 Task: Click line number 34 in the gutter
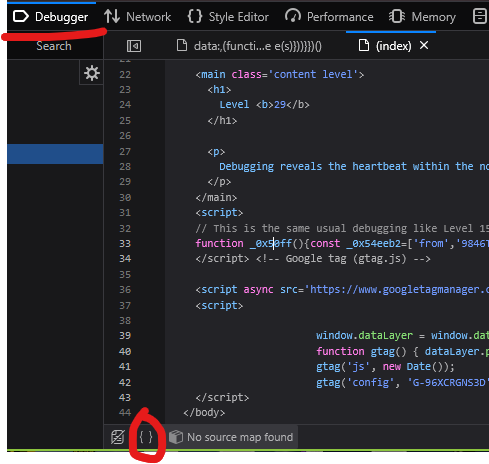125,259
